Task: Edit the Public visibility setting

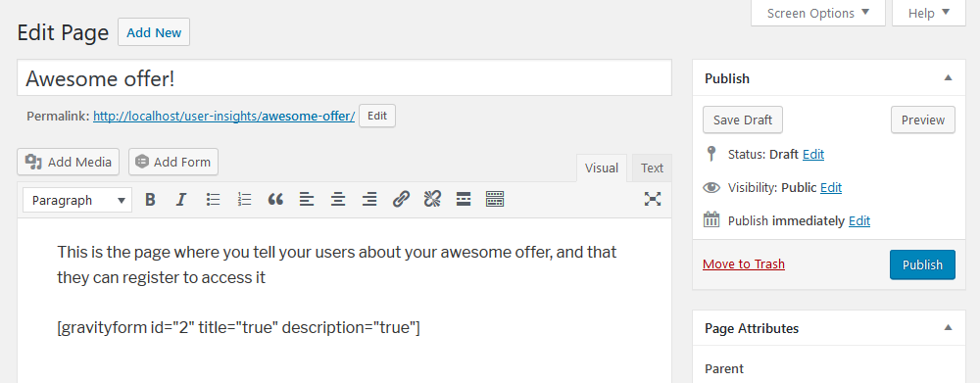Action: point(831,187)
